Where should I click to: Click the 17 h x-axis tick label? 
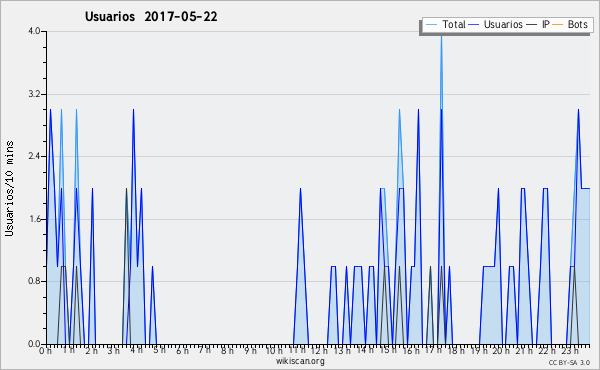(433, 350)
